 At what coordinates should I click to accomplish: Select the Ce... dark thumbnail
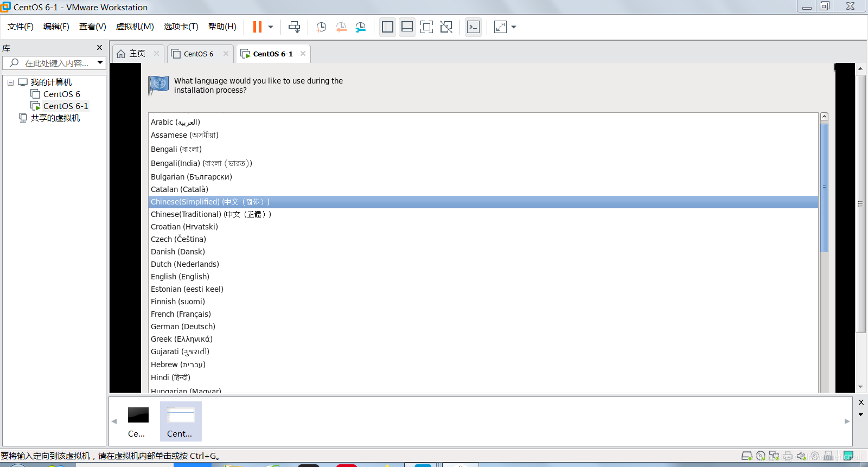(x=138, y=421)
